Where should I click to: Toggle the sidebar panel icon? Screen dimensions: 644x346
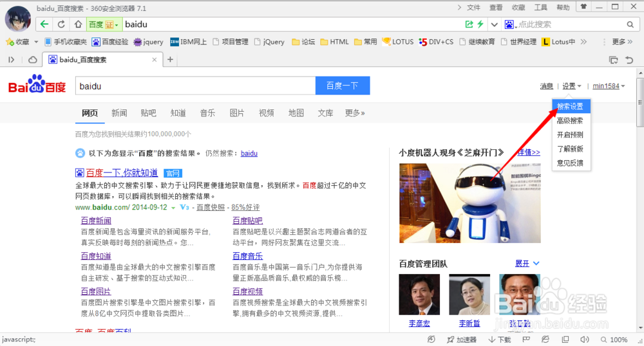[12, 60]
